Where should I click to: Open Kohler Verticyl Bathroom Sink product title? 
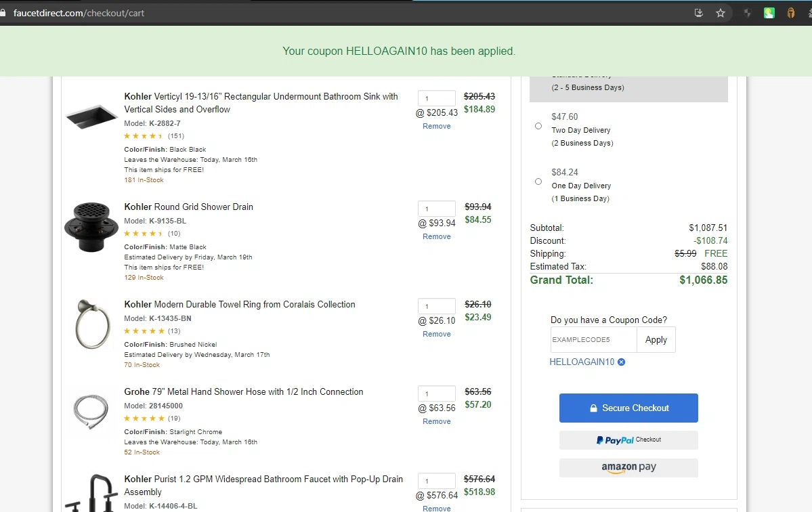[261, 102]
